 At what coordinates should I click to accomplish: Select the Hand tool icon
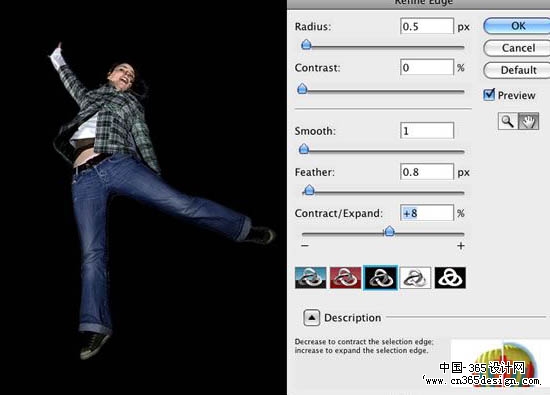(x=529, y=121)
